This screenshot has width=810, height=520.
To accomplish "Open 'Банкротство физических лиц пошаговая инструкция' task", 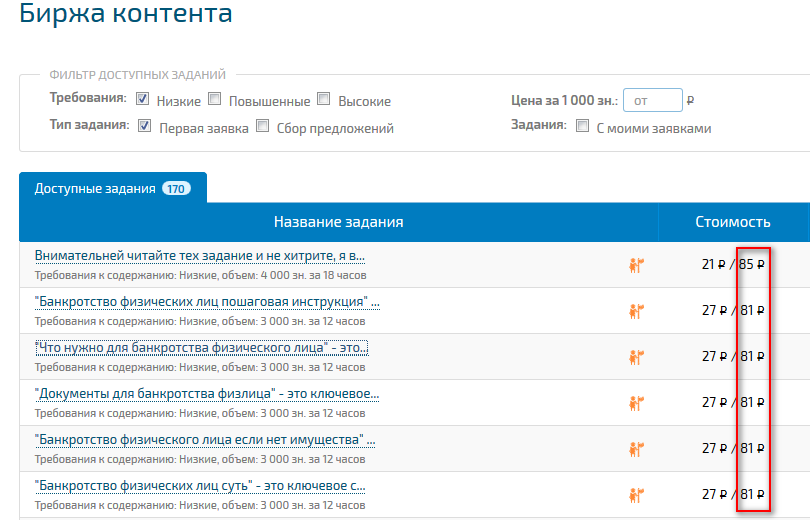I will tap(207, 302).
